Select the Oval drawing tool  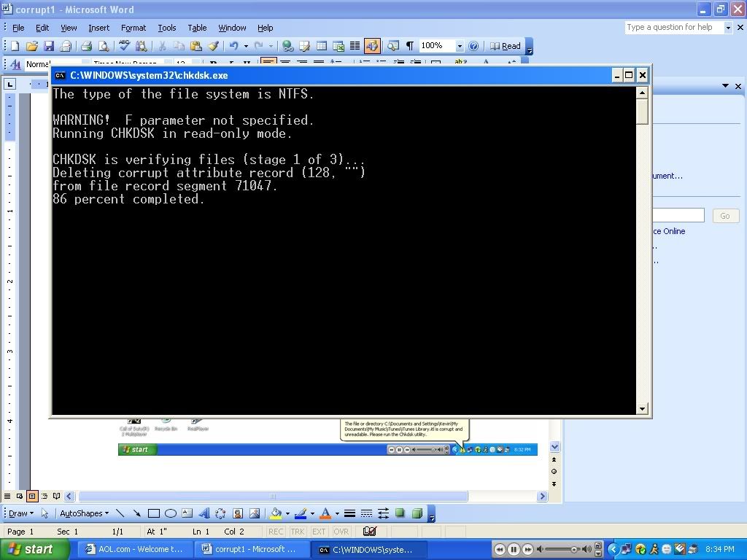(171, 513)
